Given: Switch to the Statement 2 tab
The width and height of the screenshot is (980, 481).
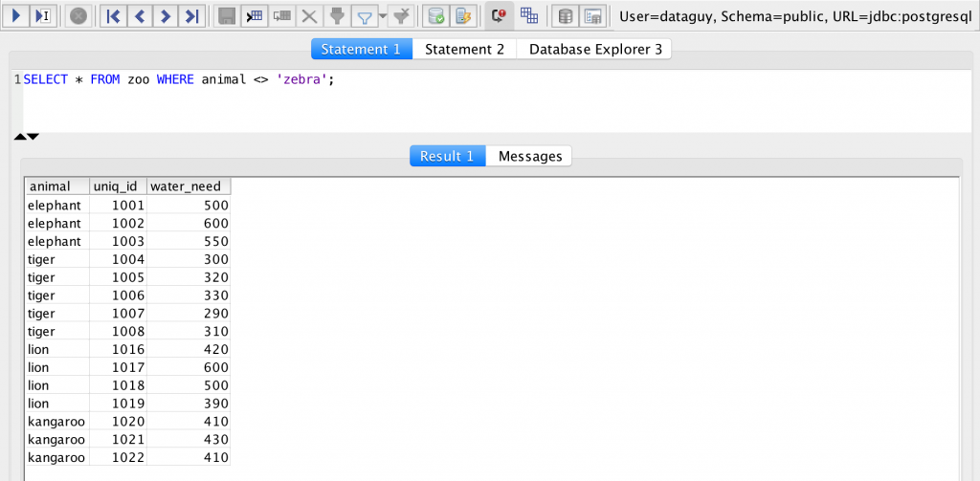Looking at the screenshot, I should [x=464, y=49].
